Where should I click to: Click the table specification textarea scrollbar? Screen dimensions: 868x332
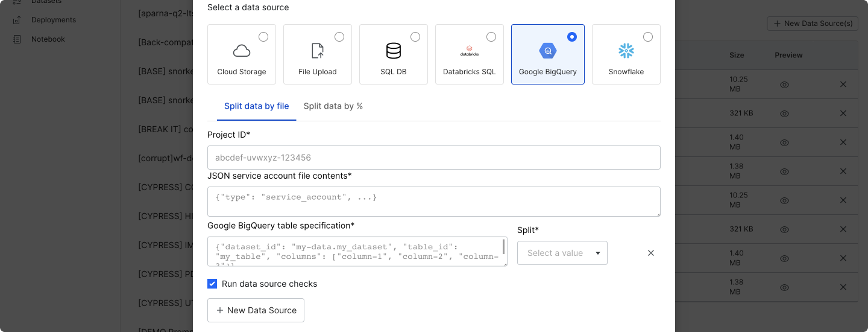coord(504,246)
